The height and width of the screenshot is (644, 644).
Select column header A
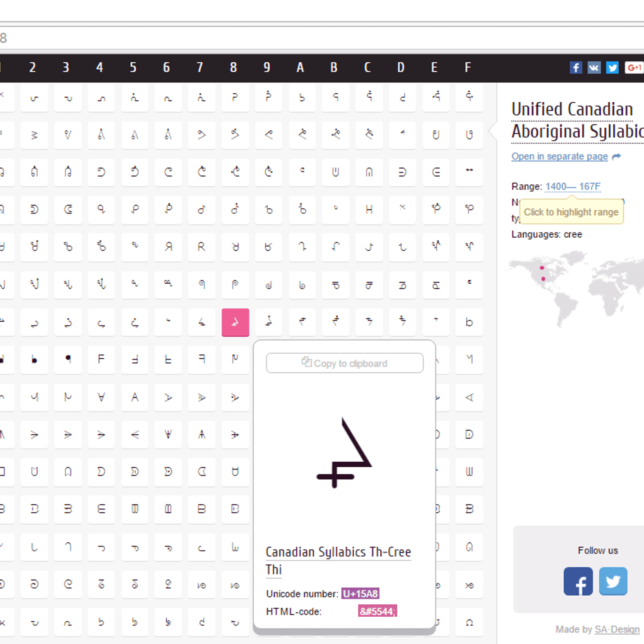300,68
